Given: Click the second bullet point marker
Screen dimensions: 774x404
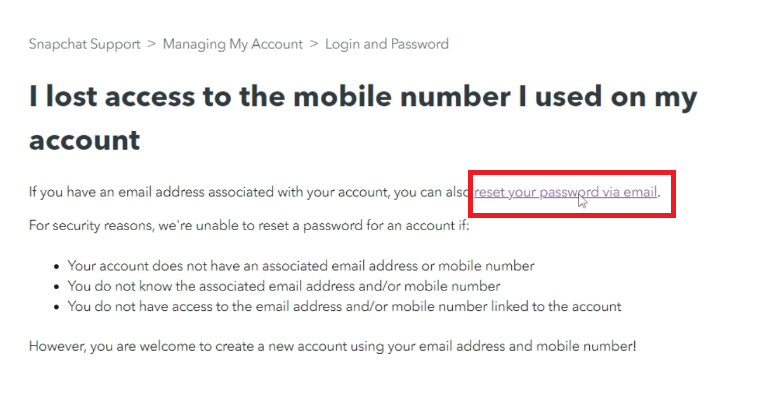Looking at the screenshot, I should click(x=55, y=287).
